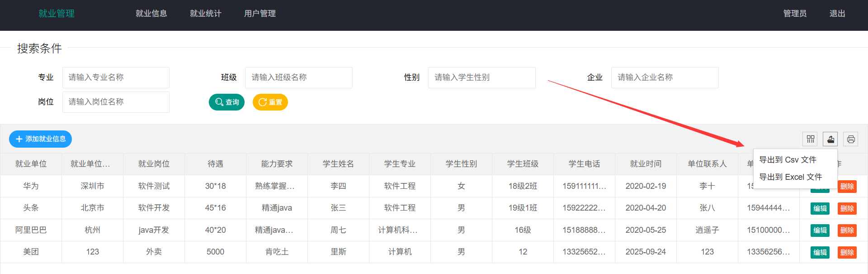Click the 学生专业 column header

tap(400, 164)
